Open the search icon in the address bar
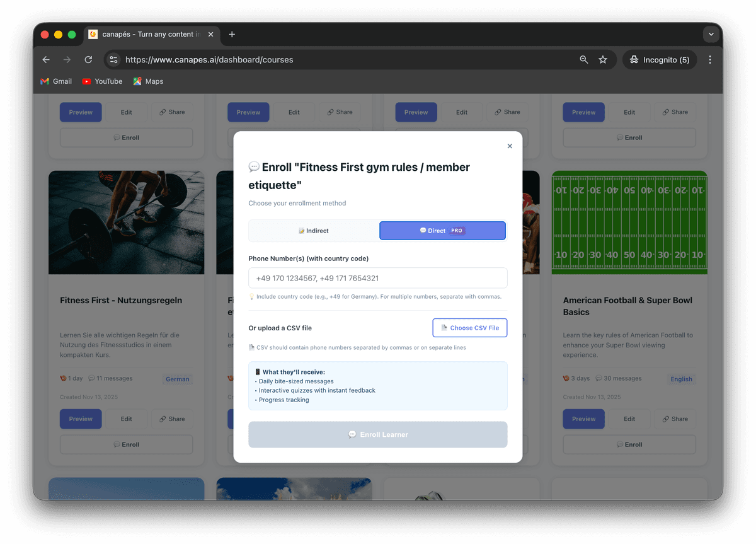This screenshot has width=756, height=544. pos(583,59)
